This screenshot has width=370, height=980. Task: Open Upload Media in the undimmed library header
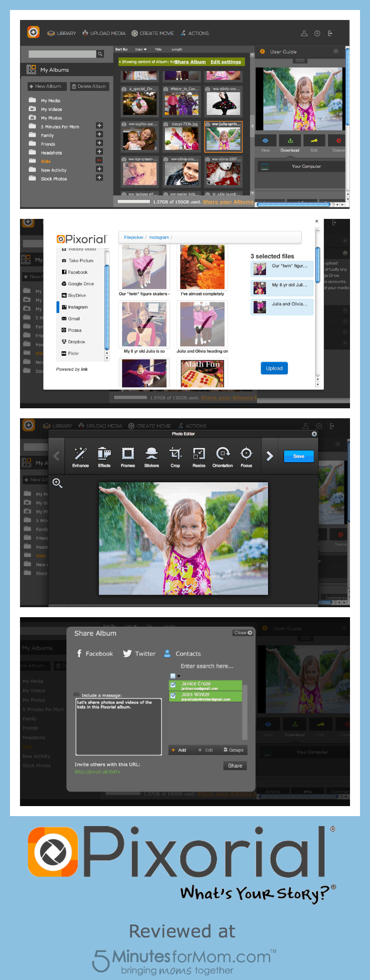(104, 33)
